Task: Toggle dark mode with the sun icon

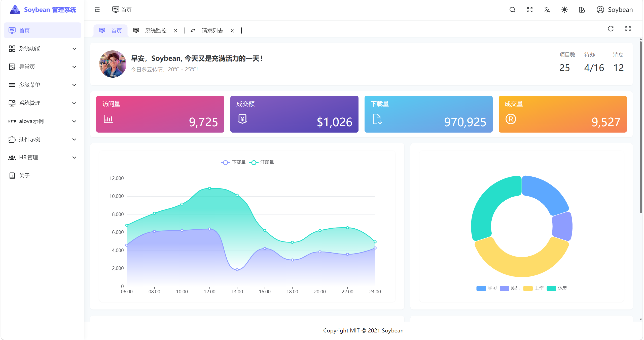Action: 564,10
